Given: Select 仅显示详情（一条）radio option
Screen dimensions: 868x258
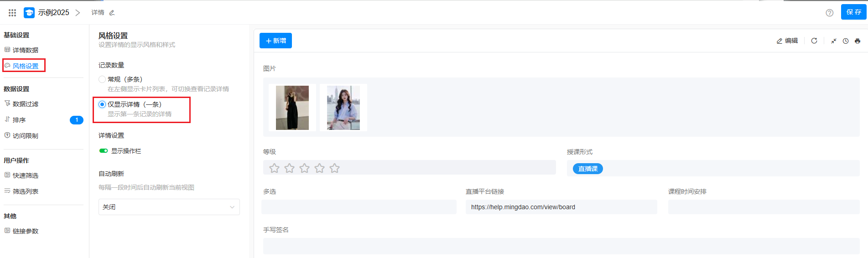Looking at the screenshot, I should (x=102, y=104).
